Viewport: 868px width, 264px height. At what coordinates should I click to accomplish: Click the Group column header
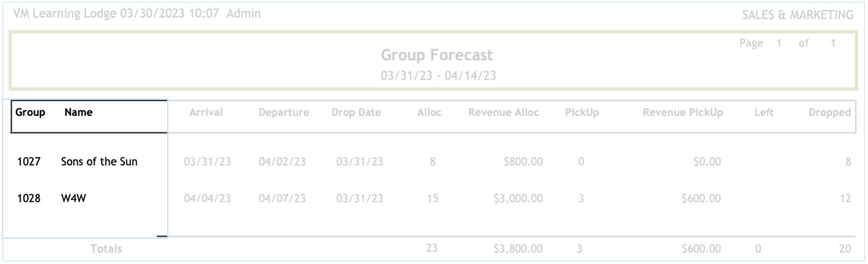tap(26, 114)
